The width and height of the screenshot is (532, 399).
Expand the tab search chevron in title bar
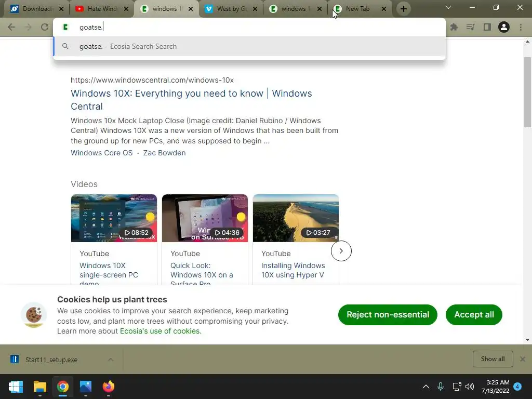pos(448,7)
